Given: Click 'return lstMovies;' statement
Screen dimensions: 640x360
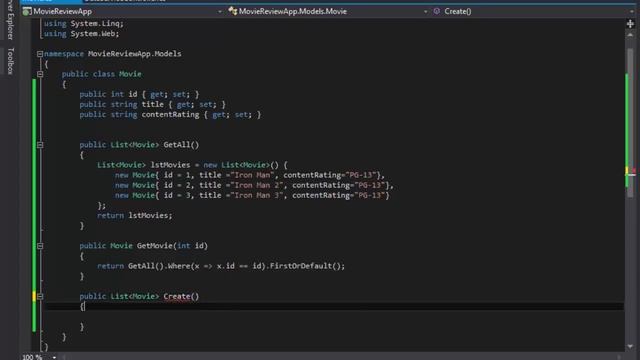Looking at the screenshot, I should tap(135, 216).
